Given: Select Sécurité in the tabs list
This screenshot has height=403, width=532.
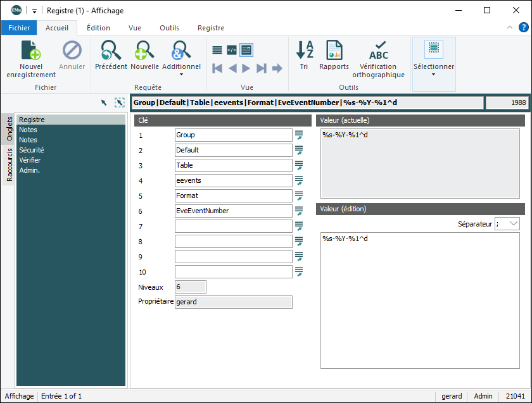Looking at the screenshot, I should (32, 150).
